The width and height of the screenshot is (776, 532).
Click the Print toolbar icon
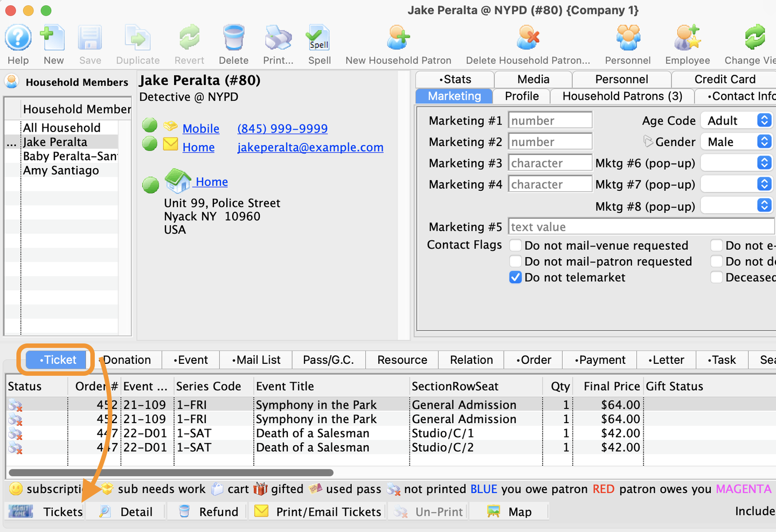(278, 38)
